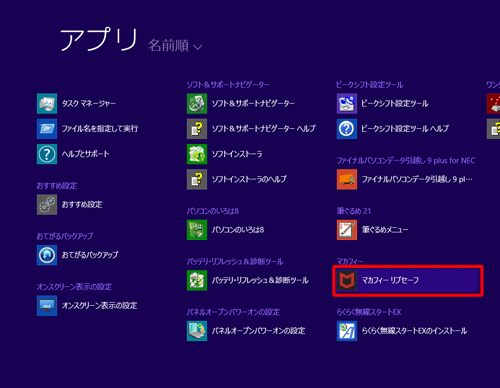
Task: Select the パソコンのいろは8 app label
Action: point(238,230)
